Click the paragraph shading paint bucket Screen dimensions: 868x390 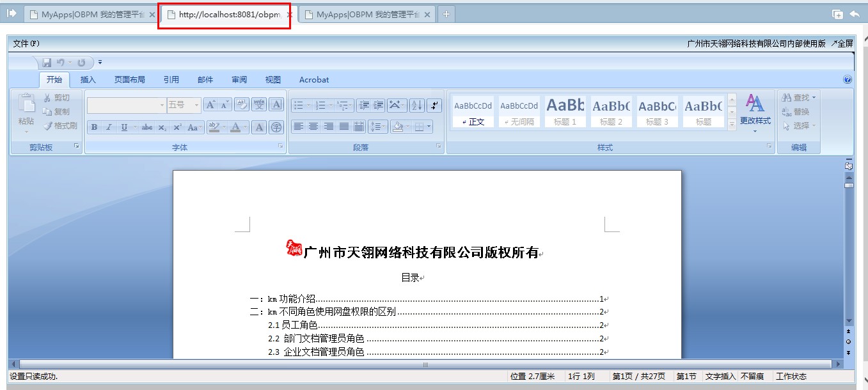pyautogui.click(x=398, y=127)
